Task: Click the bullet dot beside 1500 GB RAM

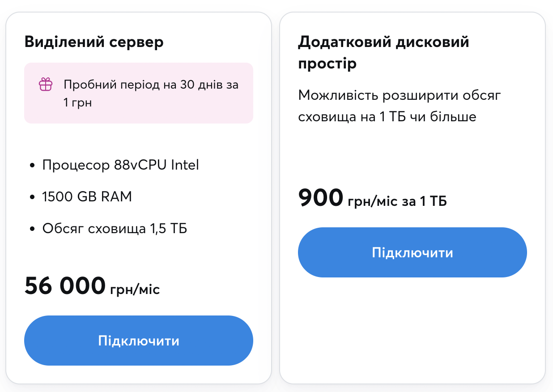Action: tap(32, 197)
